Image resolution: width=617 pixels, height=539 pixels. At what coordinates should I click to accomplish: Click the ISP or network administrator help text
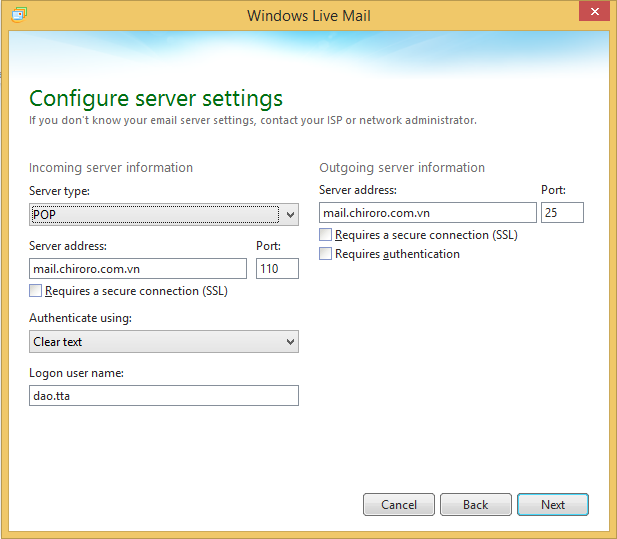pyautogui.click(x=253, y=121)
